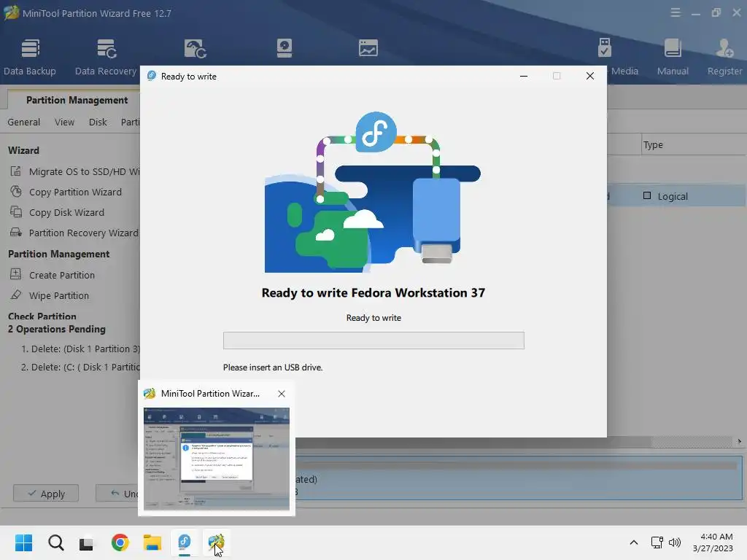This screenshot has width=747, height=560.
Task: Click the Partition Recovery toolbar icon
Action: click(195, 49)
